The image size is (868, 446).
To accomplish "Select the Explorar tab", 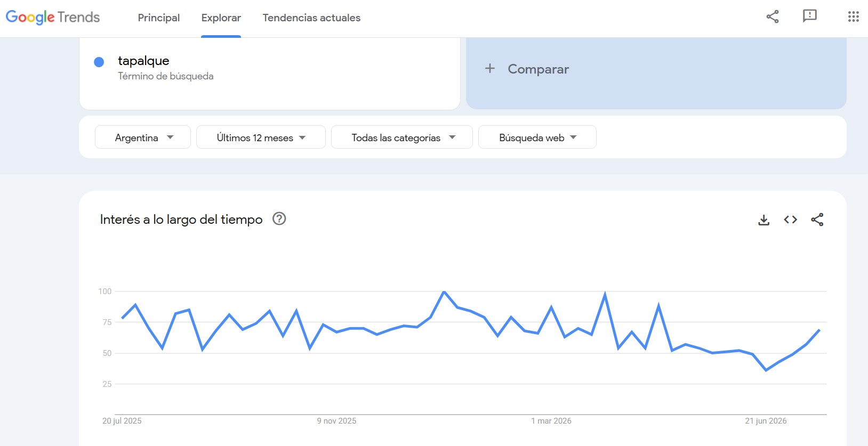I will pyautogui.click(x=221, y=18).
